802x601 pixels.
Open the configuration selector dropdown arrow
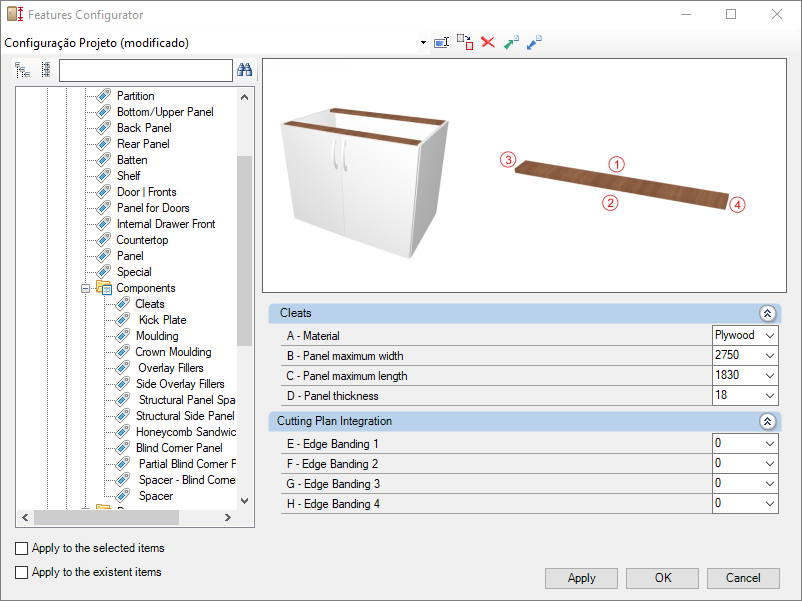(x=423, y=42)
